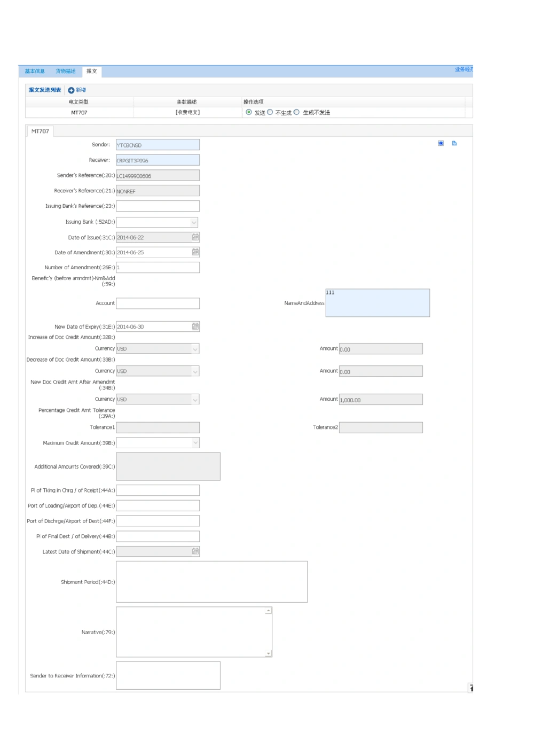Open Currency dropdown under Increase of Credit Amount
The image size is (534, 756).
(x=195, y=349)
